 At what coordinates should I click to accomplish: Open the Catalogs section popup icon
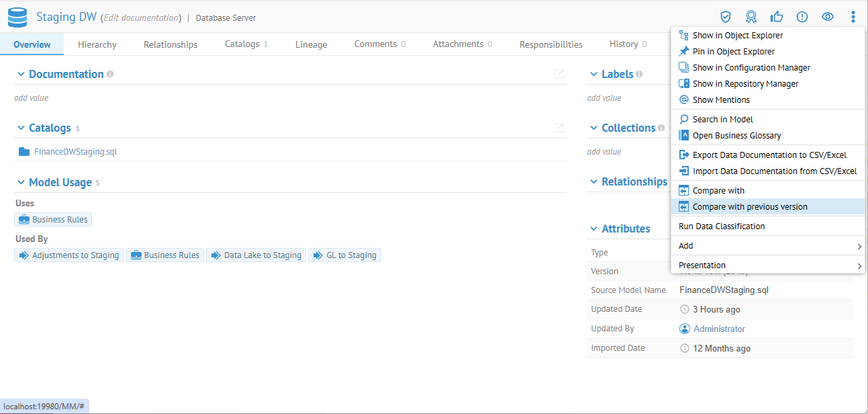[x=559, y=128]
